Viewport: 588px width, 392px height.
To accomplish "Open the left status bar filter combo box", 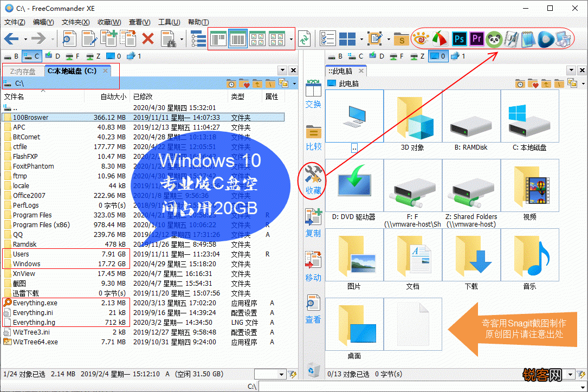I will point(270,374).
